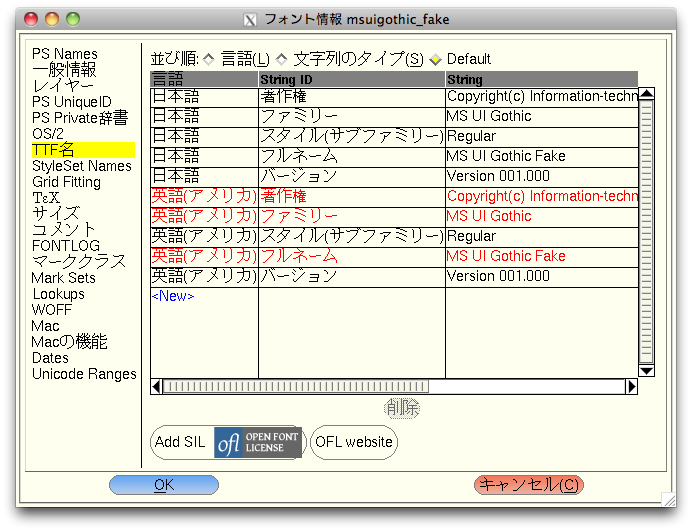
Task: Switch to the Mark Sets section
Action: [x=64, y=278]
